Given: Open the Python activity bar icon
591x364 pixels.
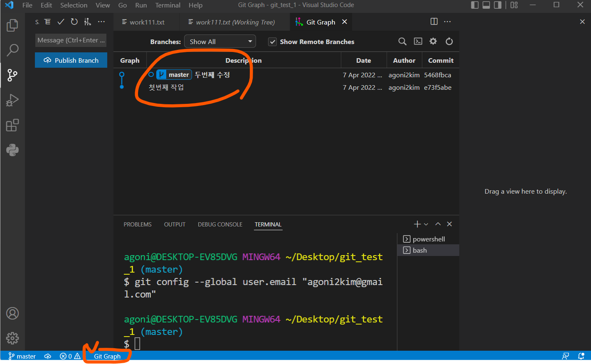Looking at the screenshot, I should 12,150.
